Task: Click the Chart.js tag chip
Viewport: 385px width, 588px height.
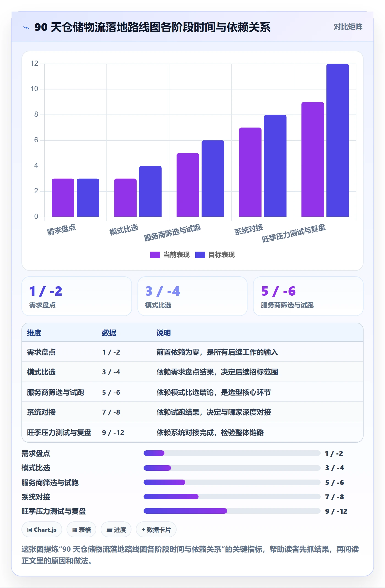Action: tap(42, 530)
